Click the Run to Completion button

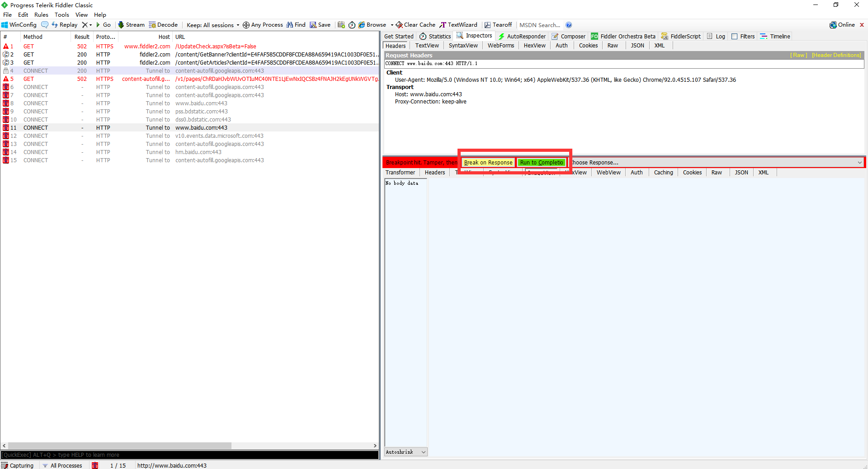542,162
